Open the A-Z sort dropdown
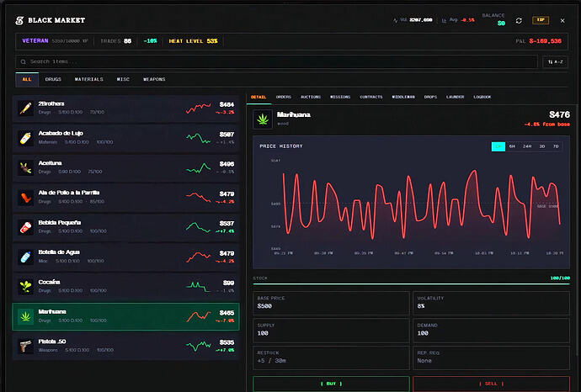This screenshot has width=581, height=392. coord(555,62)
